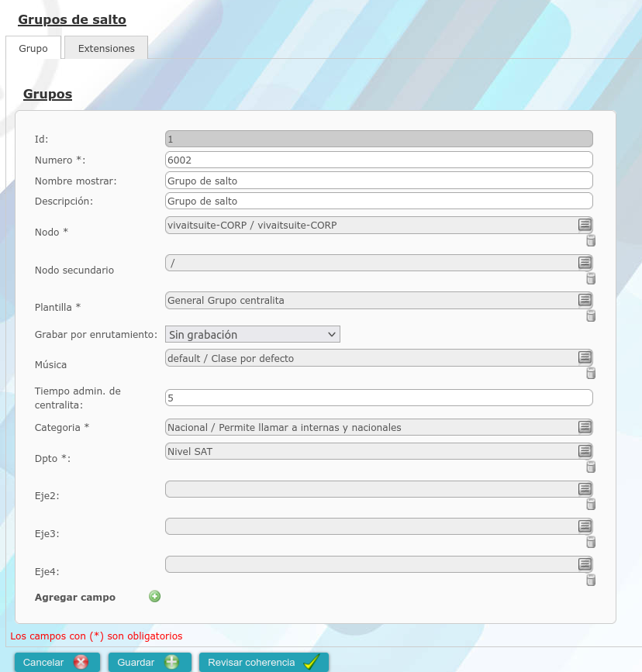This screenshot has width=642, height=672.
Task: Clear Eje4 with its trash icon
Action: coord(591,580)
